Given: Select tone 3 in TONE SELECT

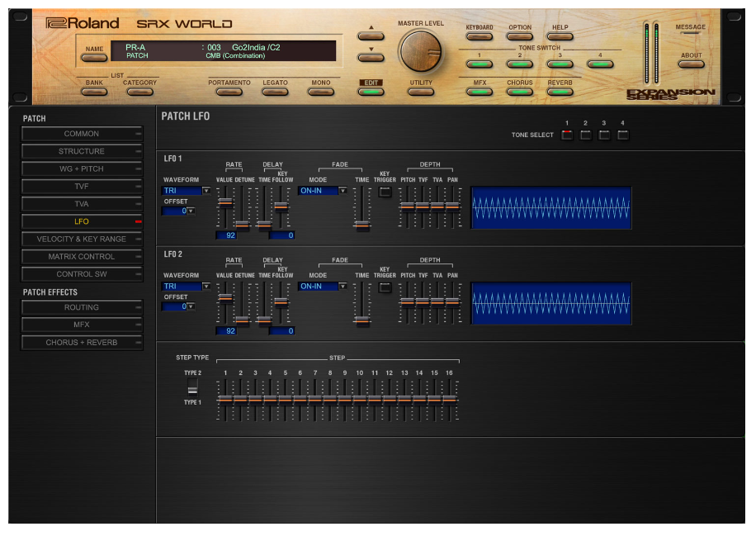Looking at the screenshot, I should 604,135.
